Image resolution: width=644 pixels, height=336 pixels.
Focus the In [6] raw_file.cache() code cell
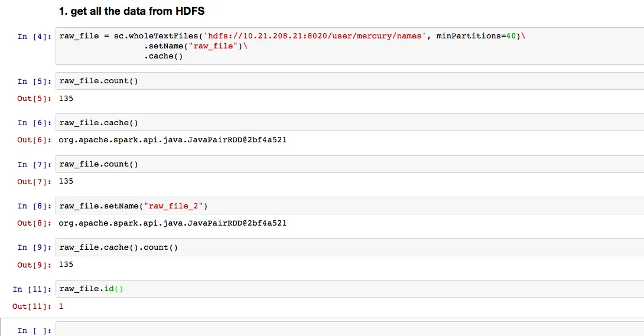(x=349, y=123)
